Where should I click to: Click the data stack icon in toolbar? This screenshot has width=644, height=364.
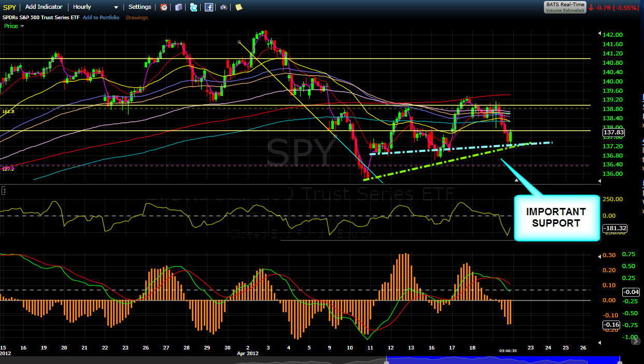point(179,7)
